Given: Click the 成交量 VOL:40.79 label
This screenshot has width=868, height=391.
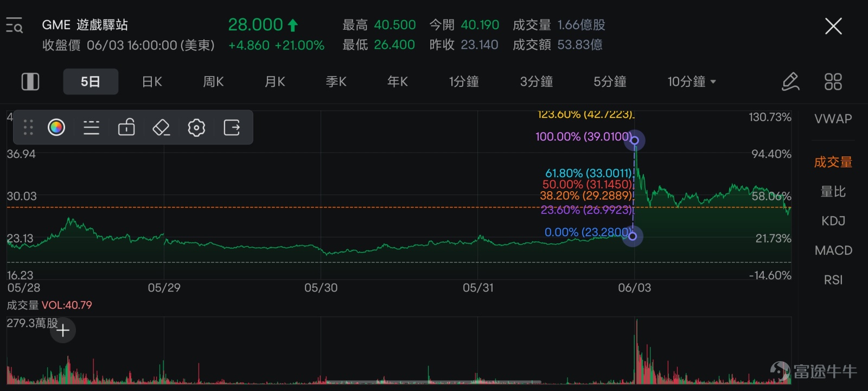Looking at the screenshot, I should 49,305.
